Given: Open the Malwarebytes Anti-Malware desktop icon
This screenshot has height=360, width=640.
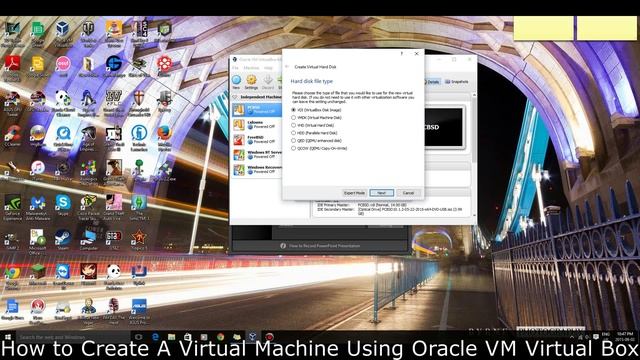Looking at the screenshot, I should (x=38, y=207).
